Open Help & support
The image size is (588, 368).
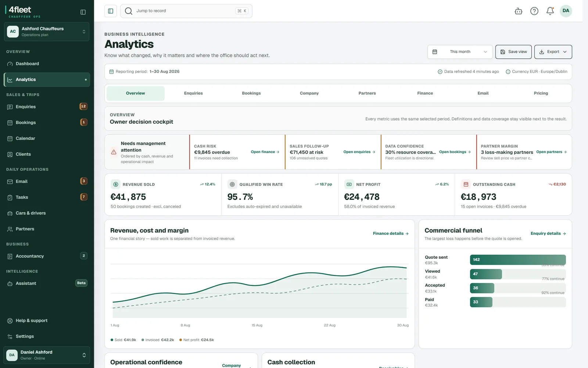pyautogui.click(x=47, y=321)
